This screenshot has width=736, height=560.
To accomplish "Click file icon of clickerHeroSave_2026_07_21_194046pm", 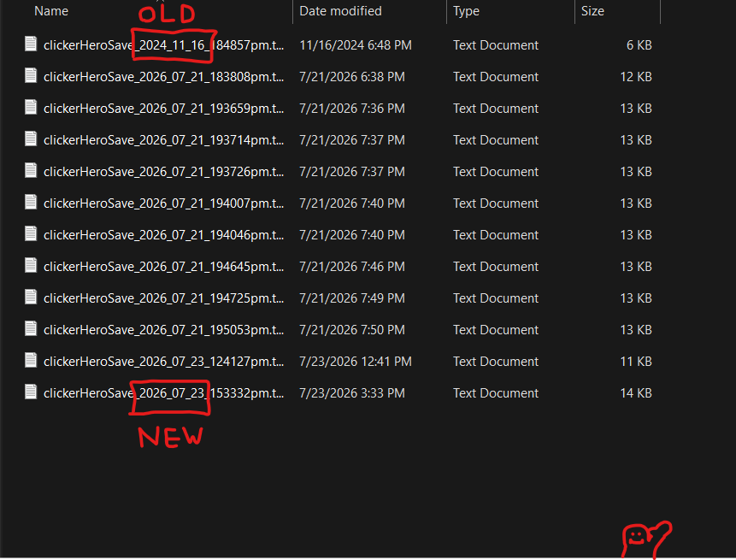I will (31, 233).
